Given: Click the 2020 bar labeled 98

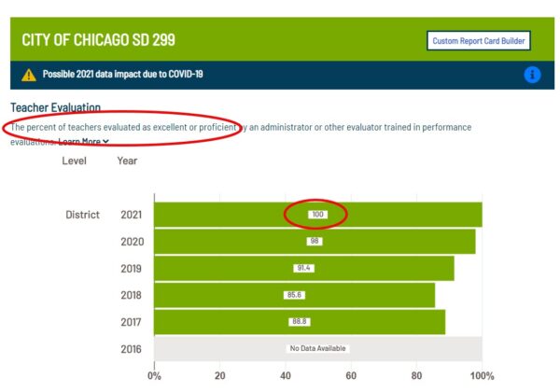Looking at the screenshot, I should [315, 242].
